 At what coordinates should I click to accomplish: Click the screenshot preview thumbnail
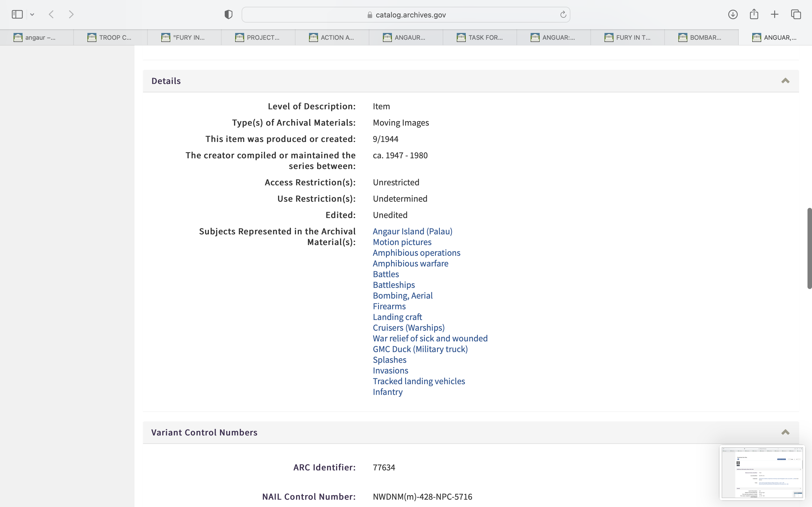tap(762, 472)
